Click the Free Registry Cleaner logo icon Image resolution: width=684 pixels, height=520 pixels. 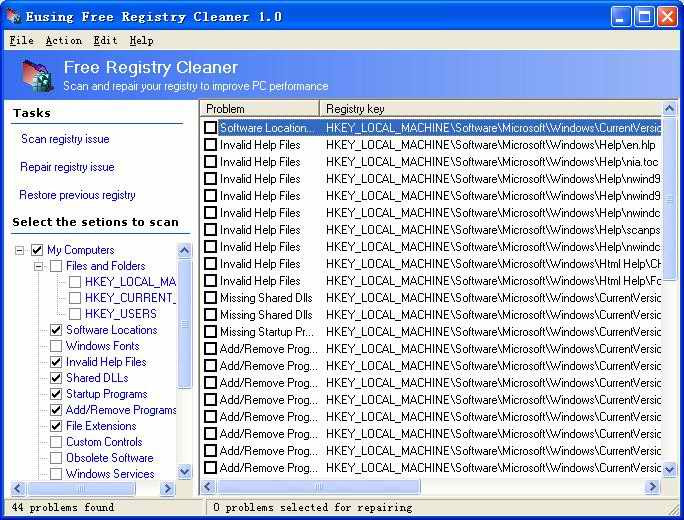36,76
